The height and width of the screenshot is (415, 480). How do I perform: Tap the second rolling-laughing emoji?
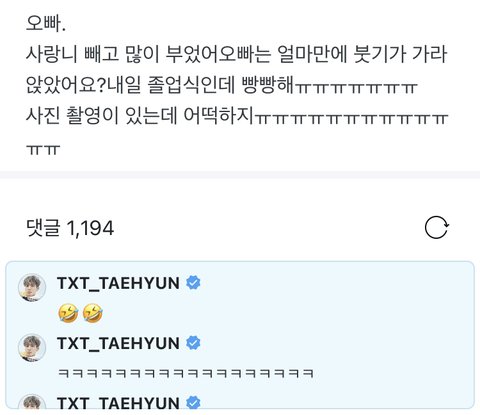pos(92,313)
